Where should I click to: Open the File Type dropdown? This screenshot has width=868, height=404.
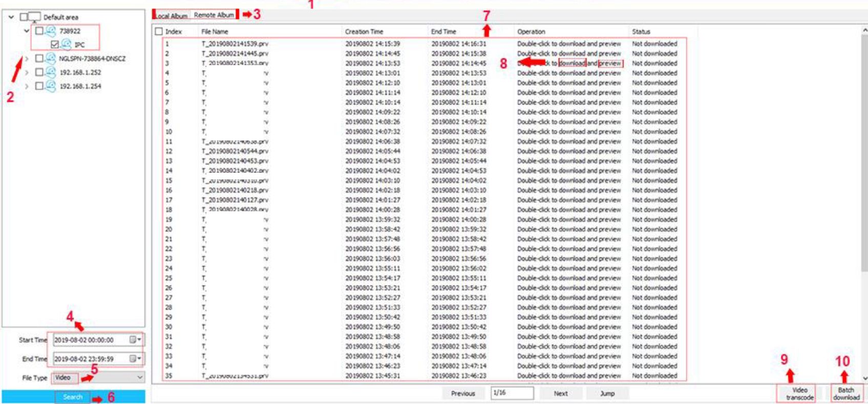coord(140,378)
